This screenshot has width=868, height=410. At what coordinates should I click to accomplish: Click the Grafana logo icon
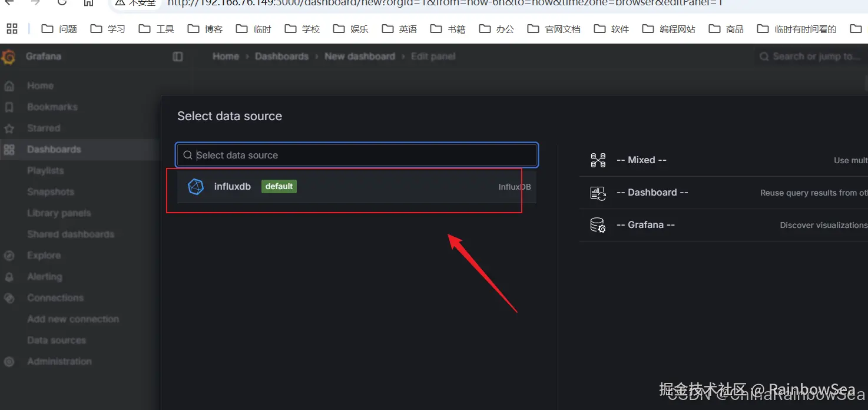point(8,57)
